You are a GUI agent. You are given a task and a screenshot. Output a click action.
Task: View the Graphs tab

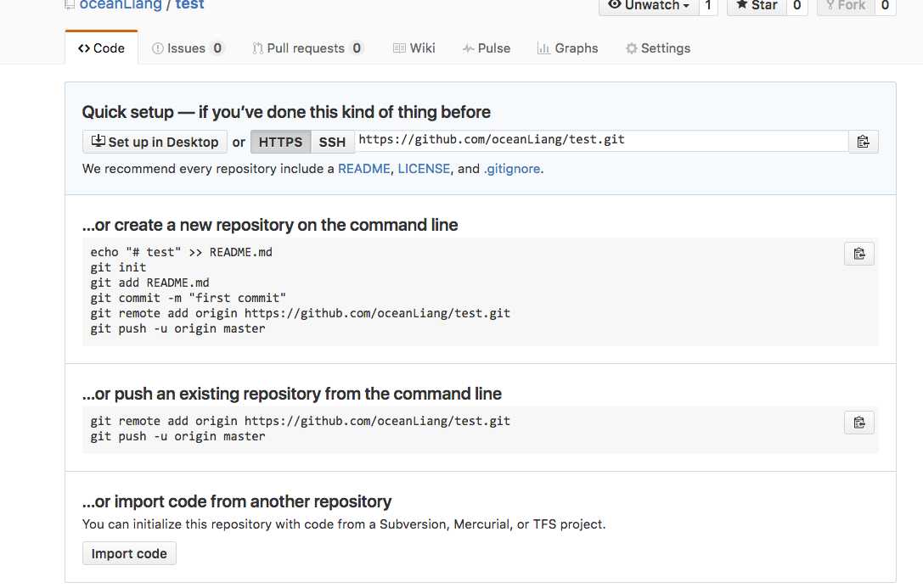coord(567,48)
